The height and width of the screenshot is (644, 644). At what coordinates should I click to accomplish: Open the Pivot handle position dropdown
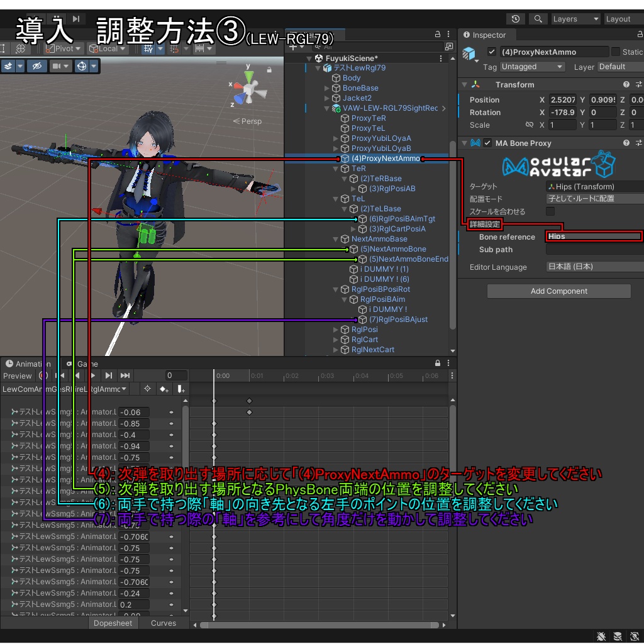tap(64, 48)
